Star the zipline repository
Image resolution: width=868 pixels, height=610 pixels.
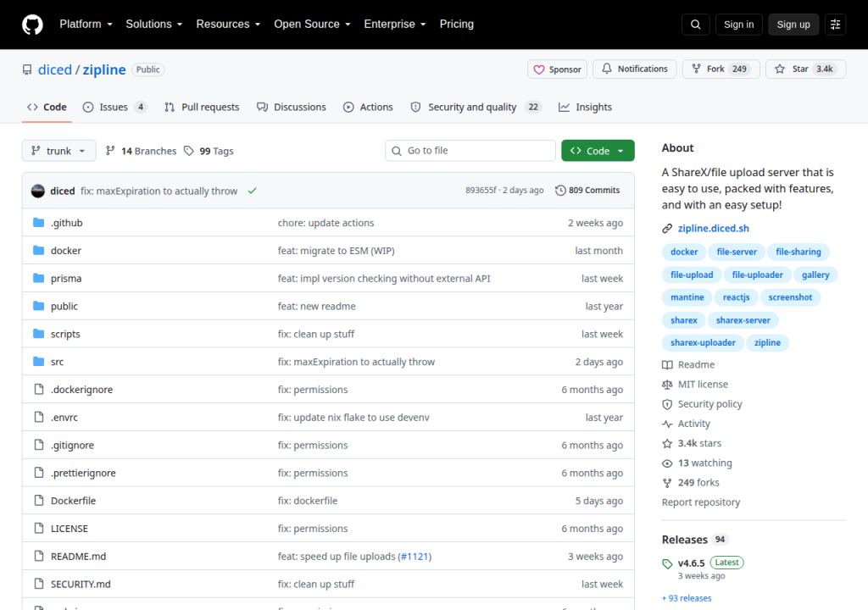[805, 69]
